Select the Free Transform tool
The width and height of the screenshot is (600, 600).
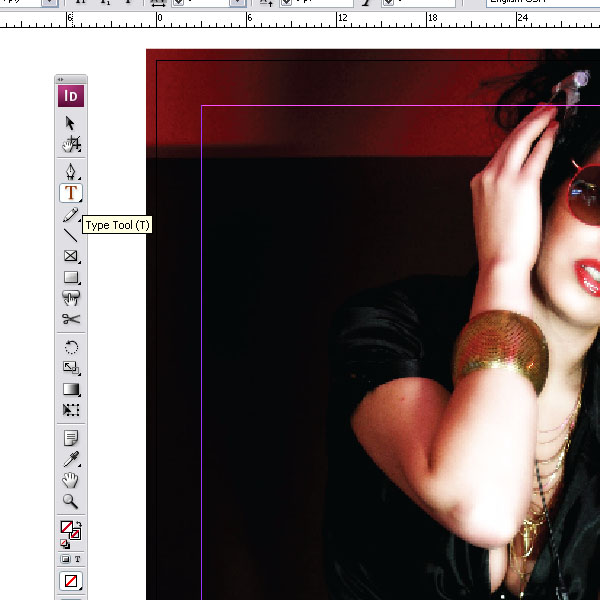71,410
